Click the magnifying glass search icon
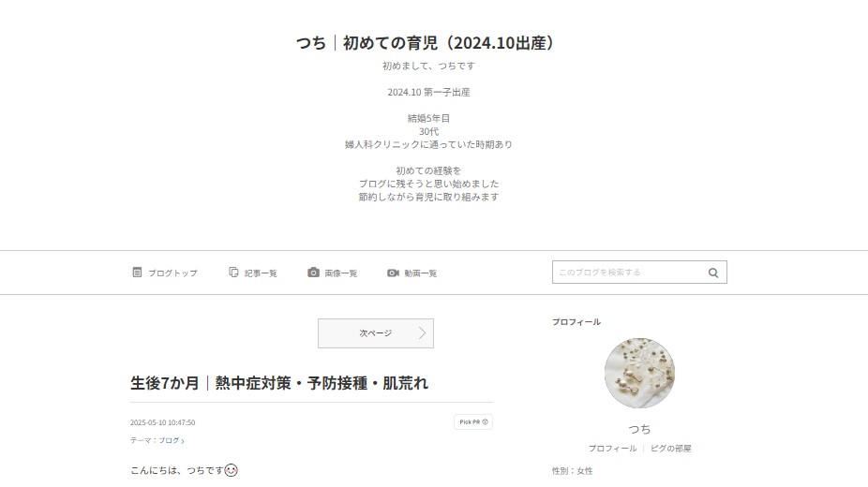 click(713, 273)
